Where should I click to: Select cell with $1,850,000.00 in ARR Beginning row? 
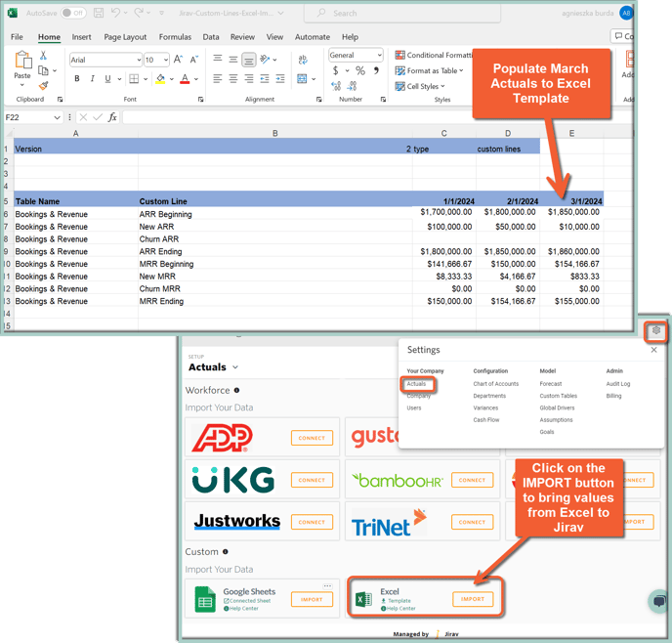tap(573, 212)
